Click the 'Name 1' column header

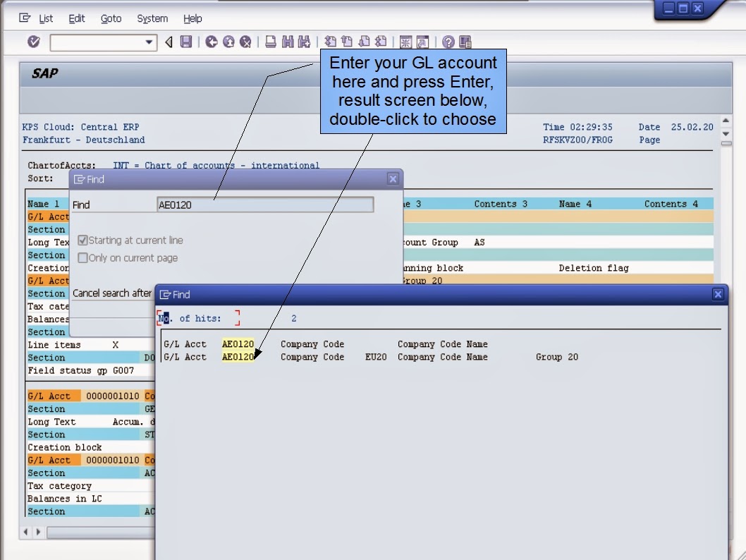click(x=43, y=204)
